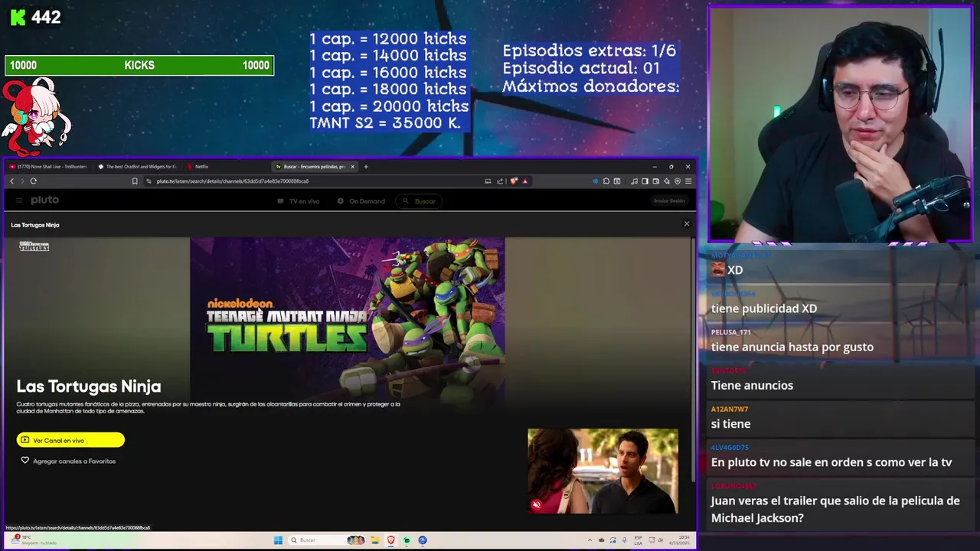Open File Explorer from the taskbar
The height and width of the screenshot is (551, 980).
coord(375,540)
